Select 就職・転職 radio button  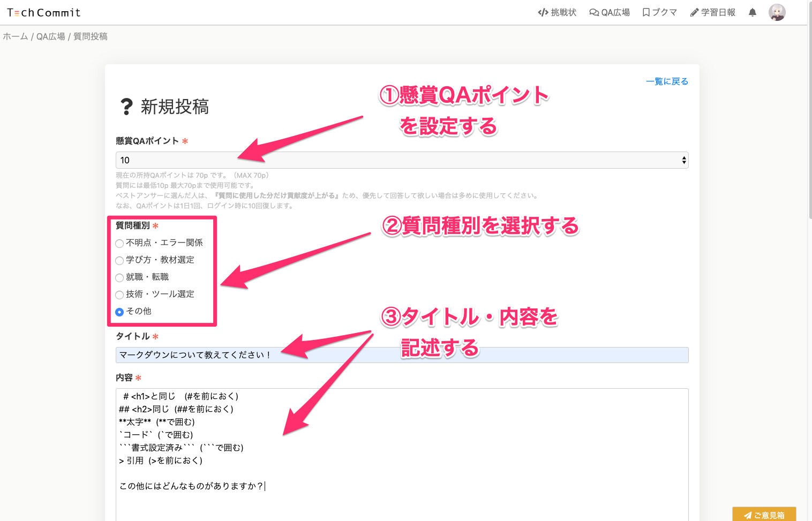click(x=119, y=277)
